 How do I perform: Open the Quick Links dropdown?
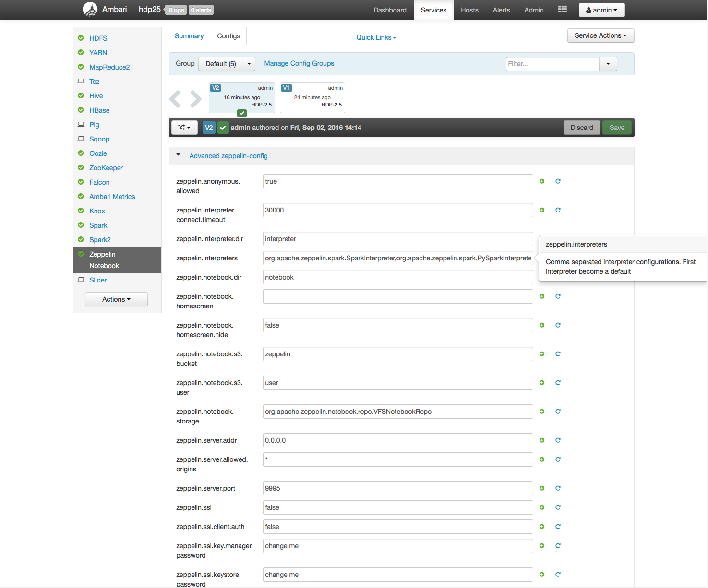pyautogui.click(x=376, y=37)
